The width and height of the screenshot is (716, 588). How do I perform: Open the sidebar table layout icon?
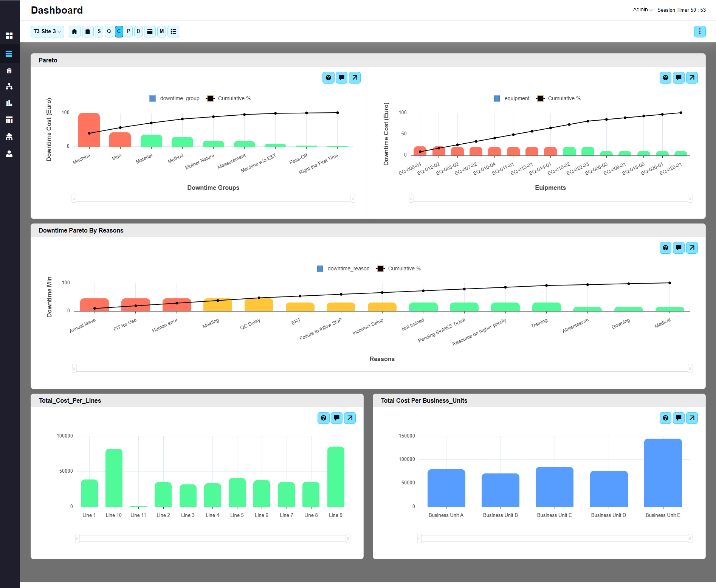(x=9, y=120)
